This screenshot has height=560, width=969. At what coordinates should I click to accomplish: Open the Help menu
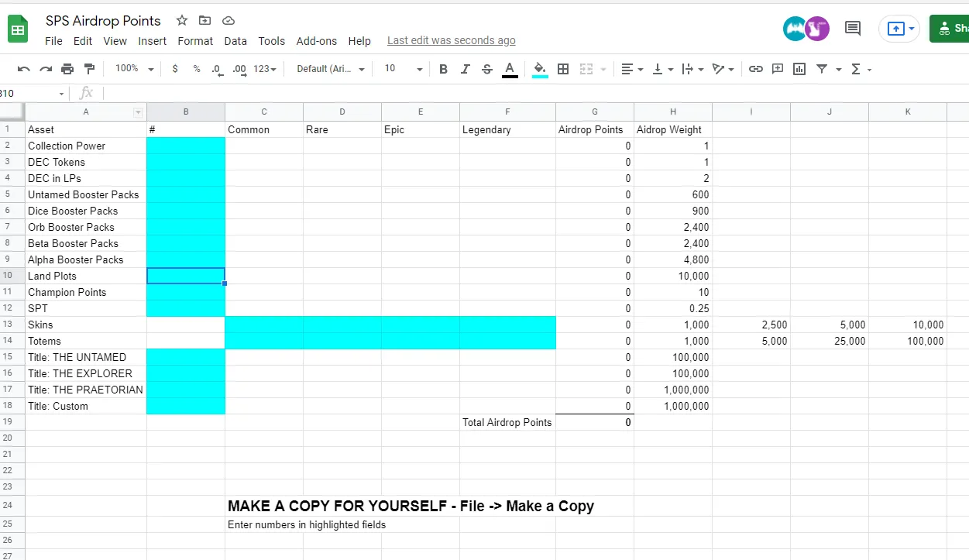(359, 41)
